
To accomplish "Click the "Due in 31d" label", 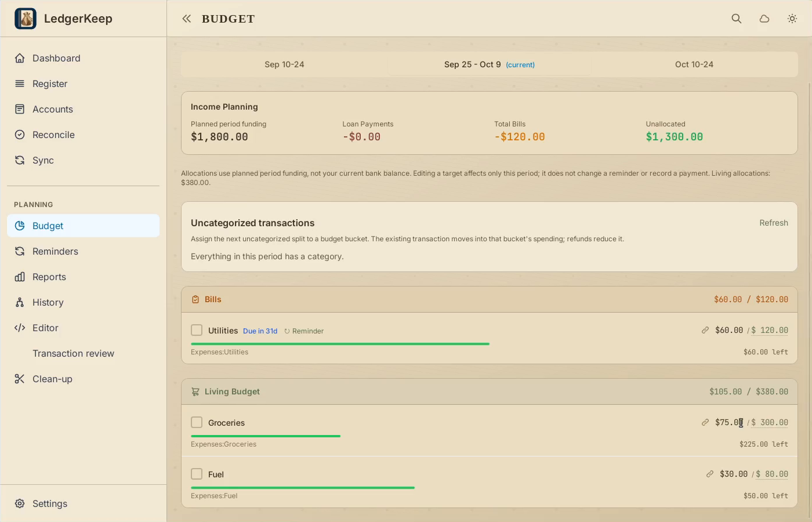I will pos(260,331).
